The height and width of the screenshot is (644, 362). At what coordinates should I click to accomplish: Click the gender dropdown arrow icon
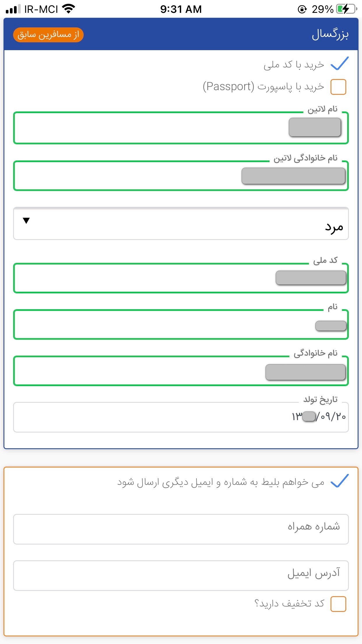(x=26, y=221)
